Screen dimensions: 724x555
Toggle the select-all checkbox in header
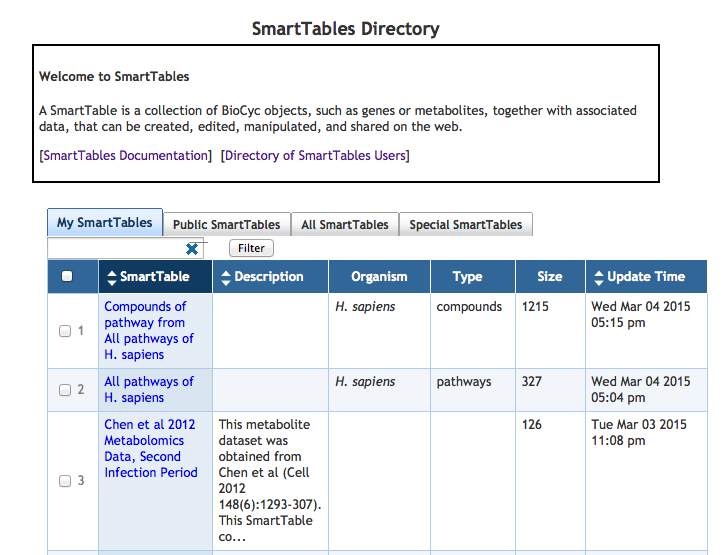(67, 277)
